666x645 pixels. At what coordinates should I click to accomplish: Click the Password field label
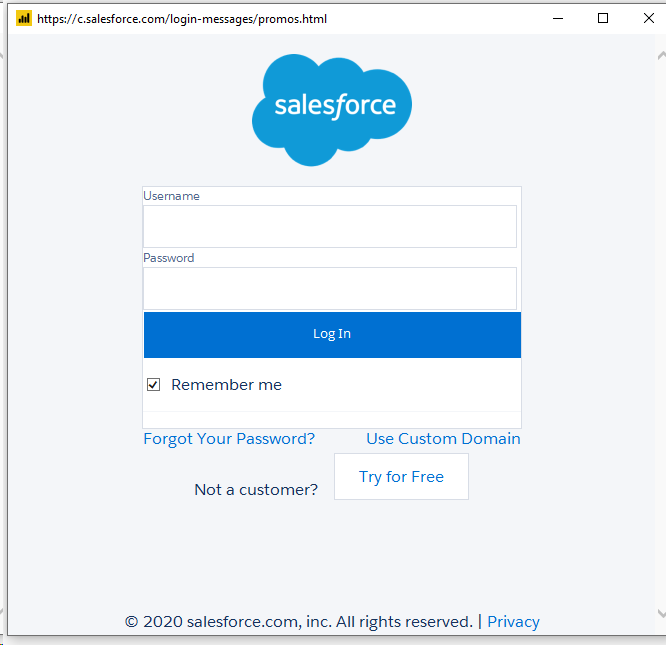pos(169,258)
